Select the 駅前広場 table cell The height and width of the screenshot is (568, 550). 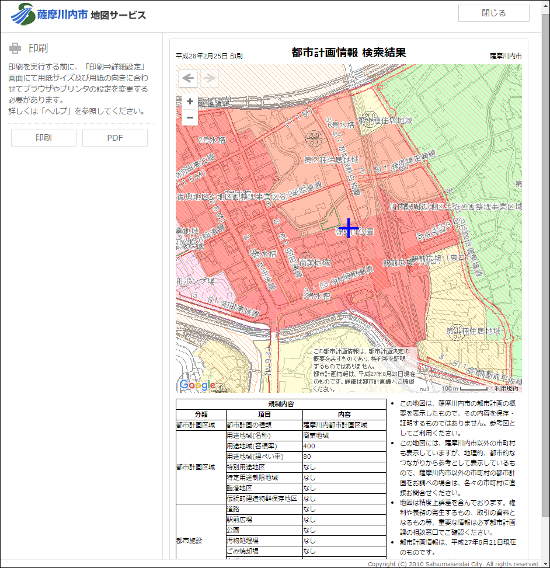264,519
